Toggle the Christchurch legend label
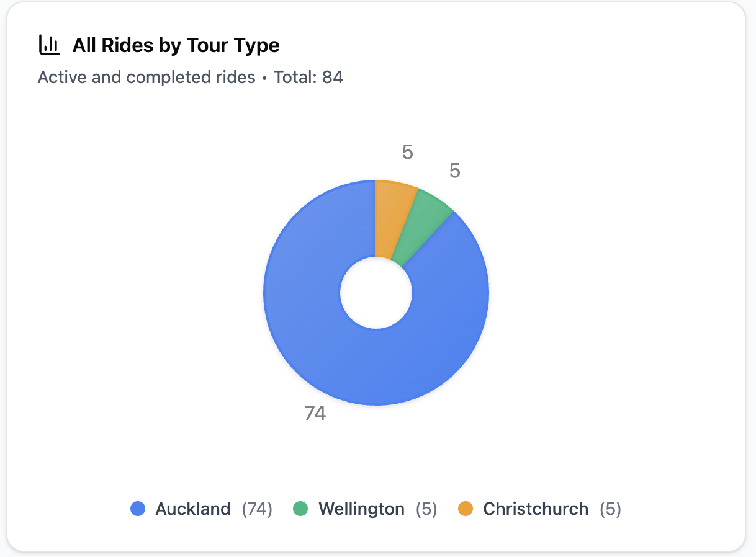 [536, 509]
